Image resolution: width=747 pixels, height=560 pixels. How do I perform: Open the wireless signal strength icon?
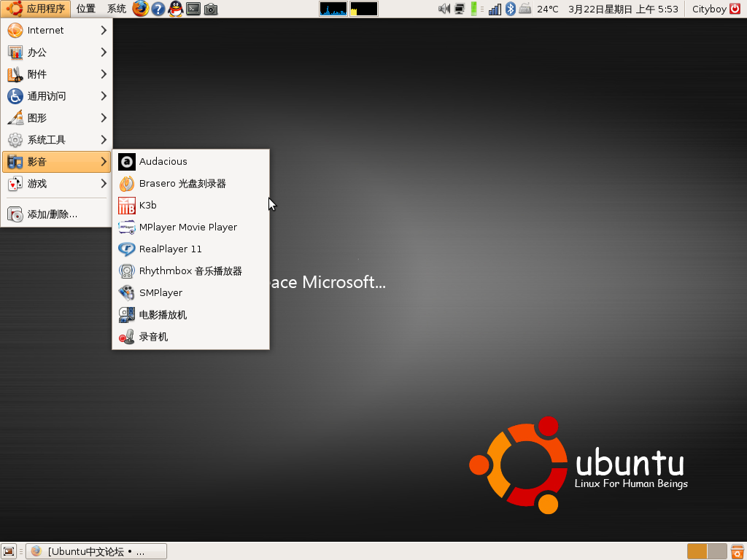click(x=495, y=9)
